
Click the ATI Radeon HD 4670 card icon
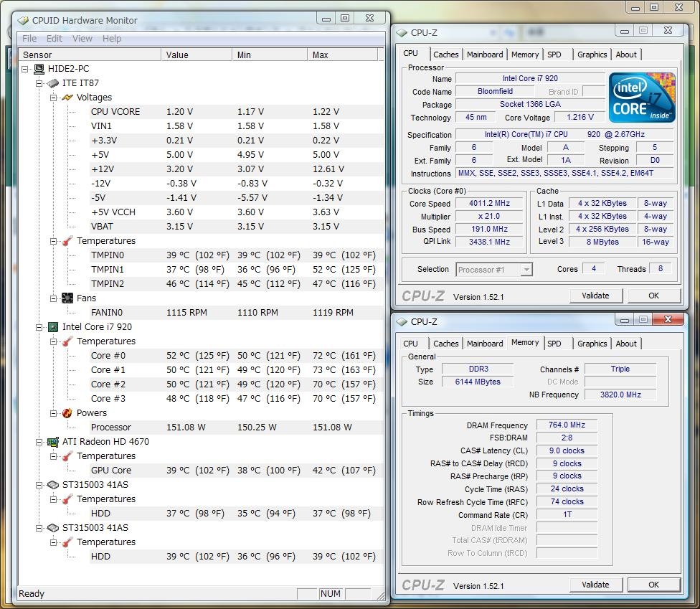[x=53, y=442]
